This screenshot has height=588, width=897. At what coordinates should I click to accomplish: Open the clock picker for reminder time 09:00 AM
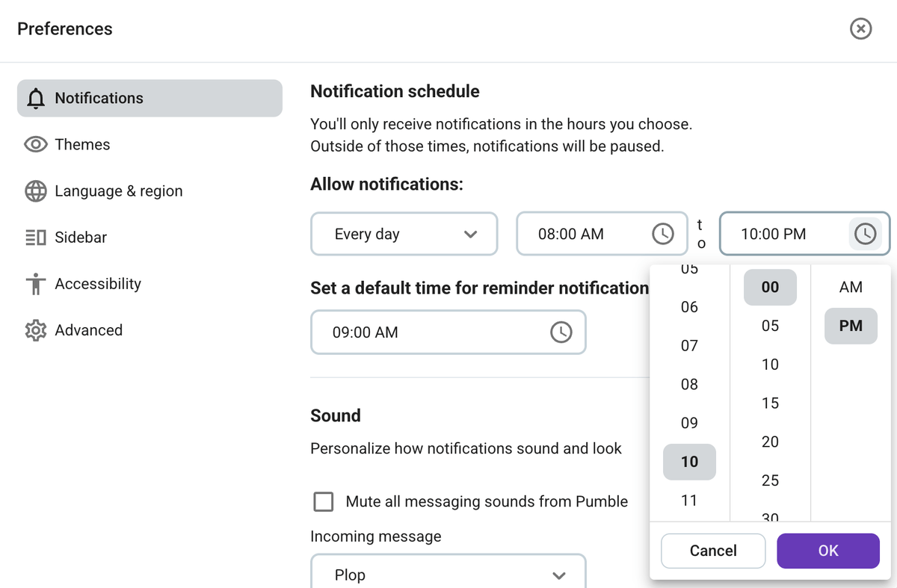561,332
